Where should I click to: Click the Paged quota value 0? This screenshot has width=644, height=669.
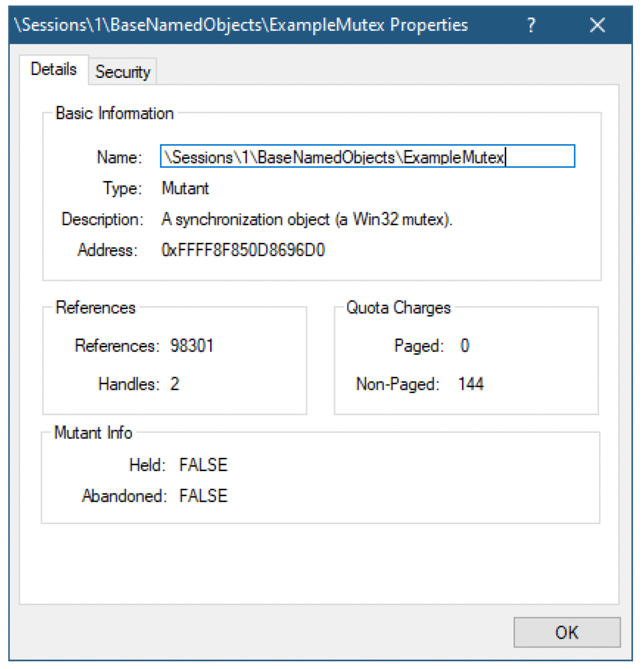[x=465, y=345]
